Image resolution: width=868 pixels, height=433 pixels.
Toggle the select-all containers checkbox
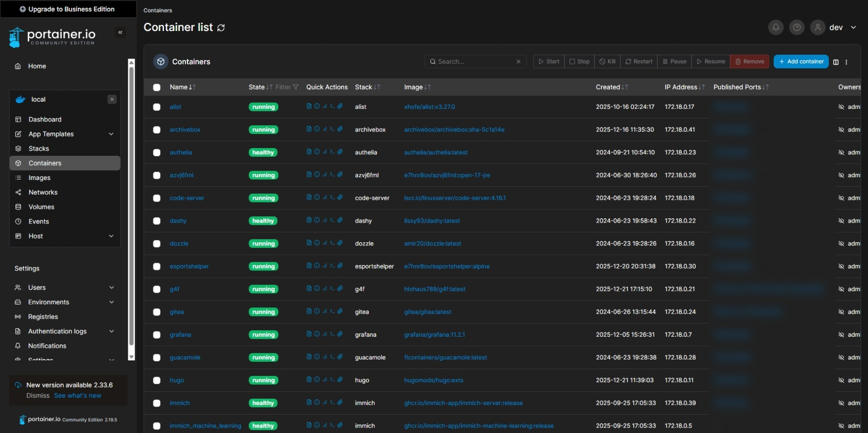[157, 88]
